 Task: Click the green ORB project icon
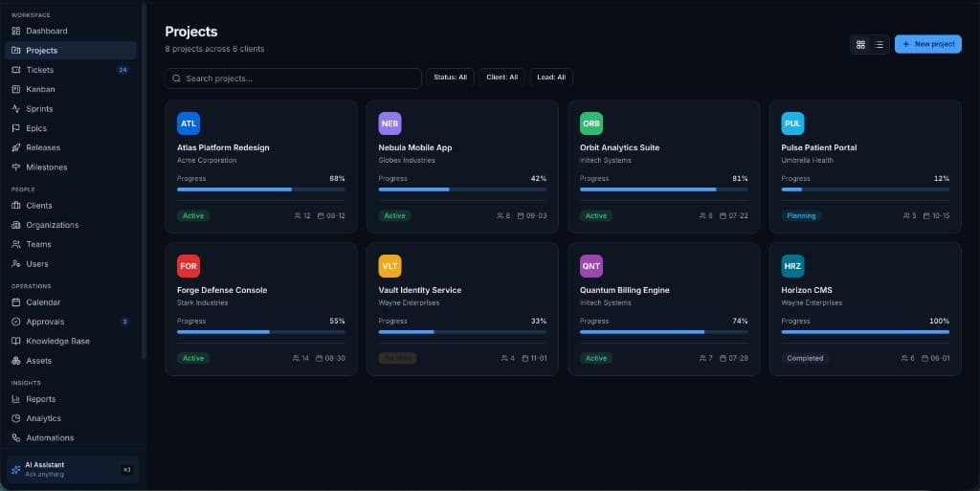coord(591,123)
